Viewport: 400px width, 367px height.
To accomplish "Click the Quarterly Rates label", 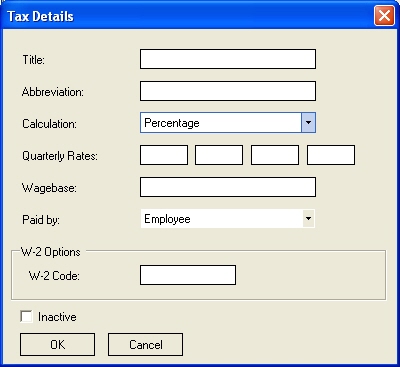I will [60, 156].
